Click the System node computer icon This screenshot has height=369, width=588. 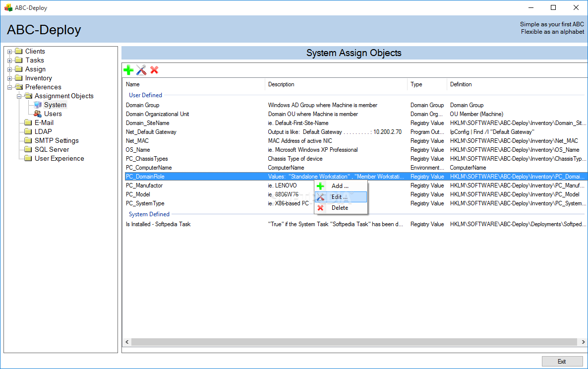[x=38, y=105]
